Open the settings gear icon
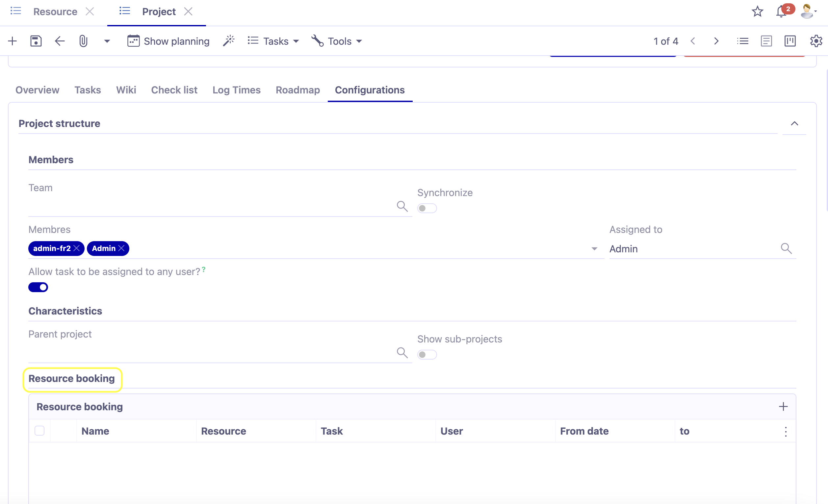The height and width of the screenshot is (504, 828). [815, 41]
